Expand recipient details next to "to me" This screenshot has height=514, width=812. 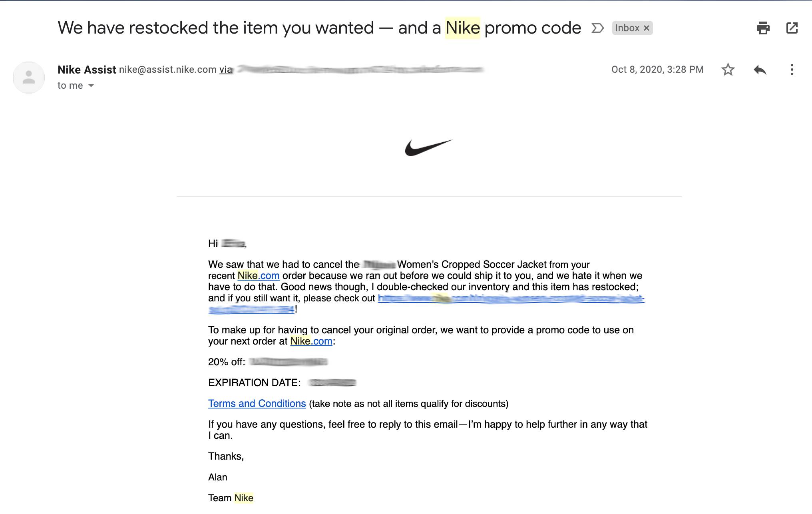pyautogui.click(x=91, y=86)
